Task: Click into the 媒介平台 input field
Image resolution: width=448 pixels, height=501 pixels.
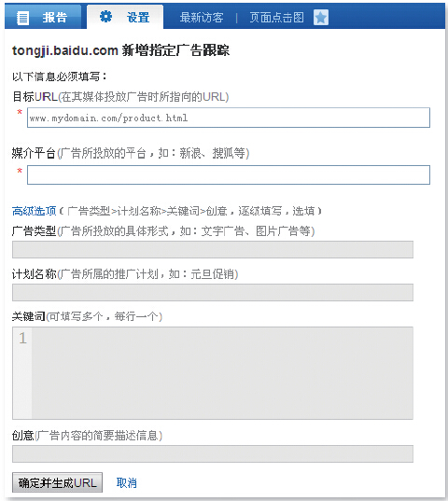Action: [229, 174]
